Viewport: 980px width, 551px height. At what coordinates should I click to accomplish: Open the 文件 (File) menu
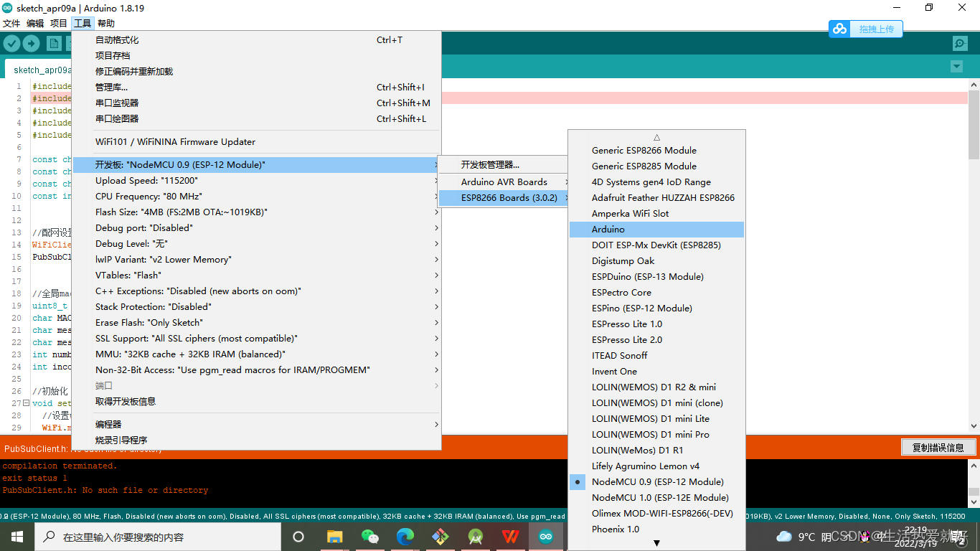(x=11, y=24)
